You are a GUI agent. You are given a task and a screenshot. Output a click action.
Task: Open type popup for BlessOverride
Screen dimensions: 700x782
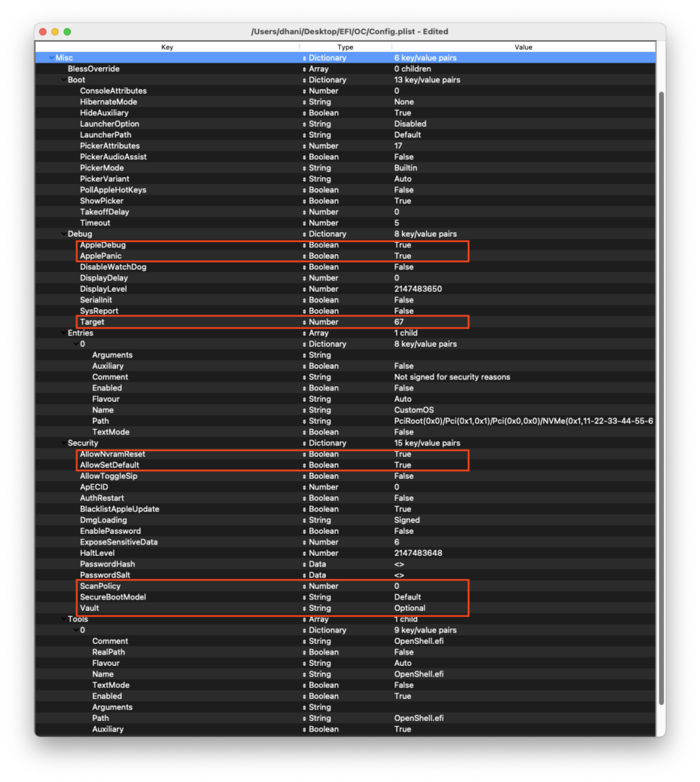(305, 69)
